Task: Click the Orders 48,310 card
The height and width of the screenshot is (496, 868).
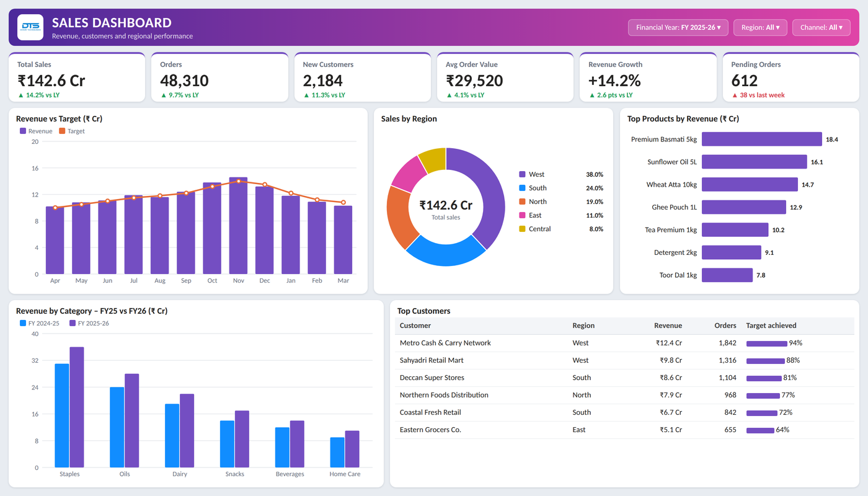Action: [x=219, y=77]
